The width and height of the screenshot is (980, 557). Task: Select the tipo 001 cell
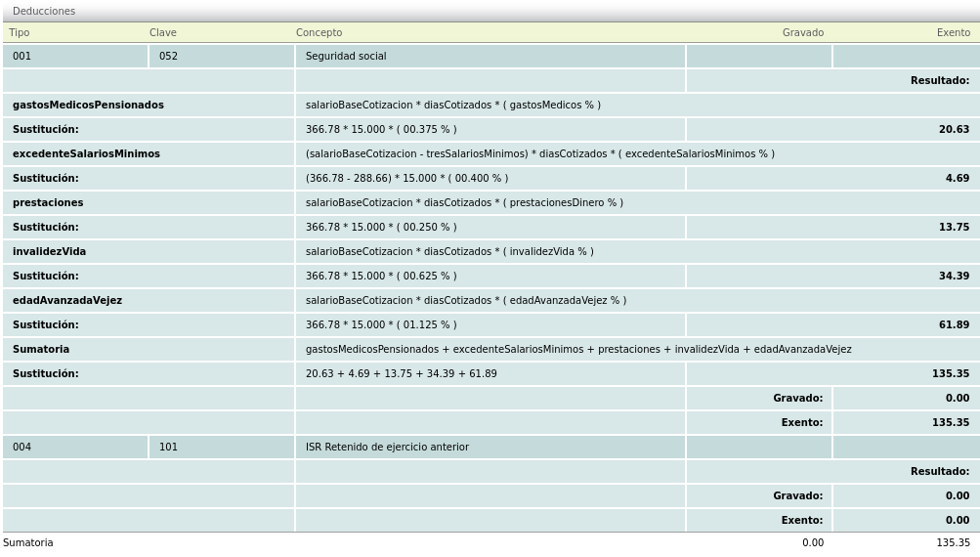point(21,56)
